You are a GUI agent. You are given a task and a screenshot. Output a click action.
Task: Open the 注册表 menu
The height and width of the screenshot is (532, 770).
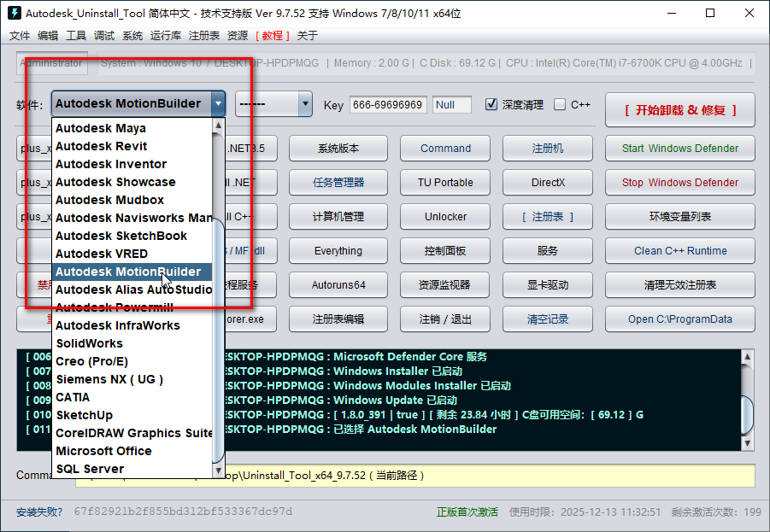[x=203, y=35]
